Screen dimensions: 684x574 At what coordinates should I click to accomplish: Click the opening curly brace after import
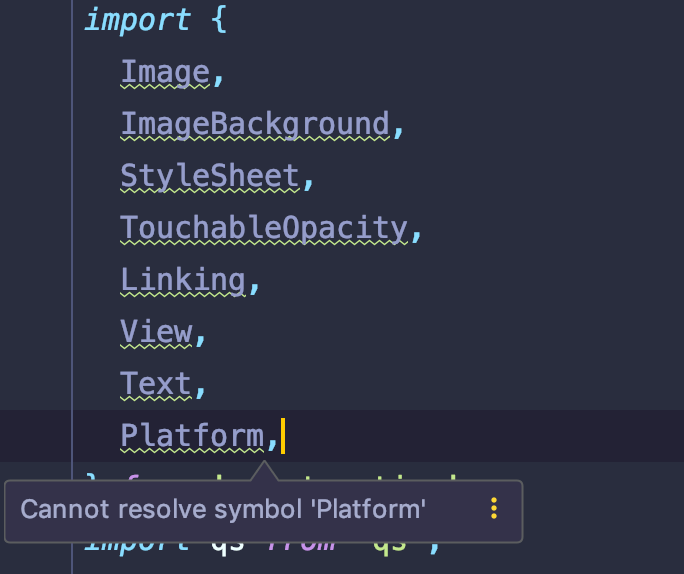(x=219, y=20)
